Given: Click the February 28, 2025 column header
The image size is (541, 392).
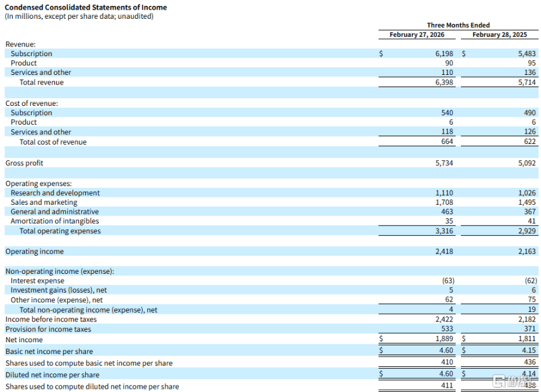Looking at the screenshot, I should click(499, 34).
